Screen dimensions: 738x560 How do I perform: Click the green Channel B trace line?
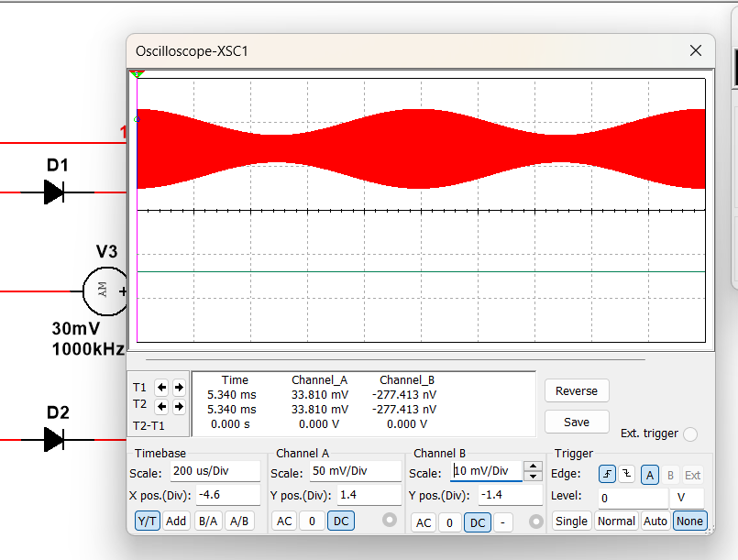tap(421, 271)
